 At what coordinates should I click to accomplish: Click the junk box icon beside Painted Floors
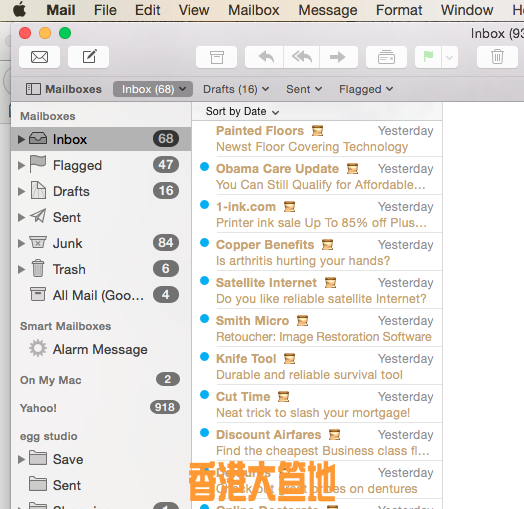point(317,130)
